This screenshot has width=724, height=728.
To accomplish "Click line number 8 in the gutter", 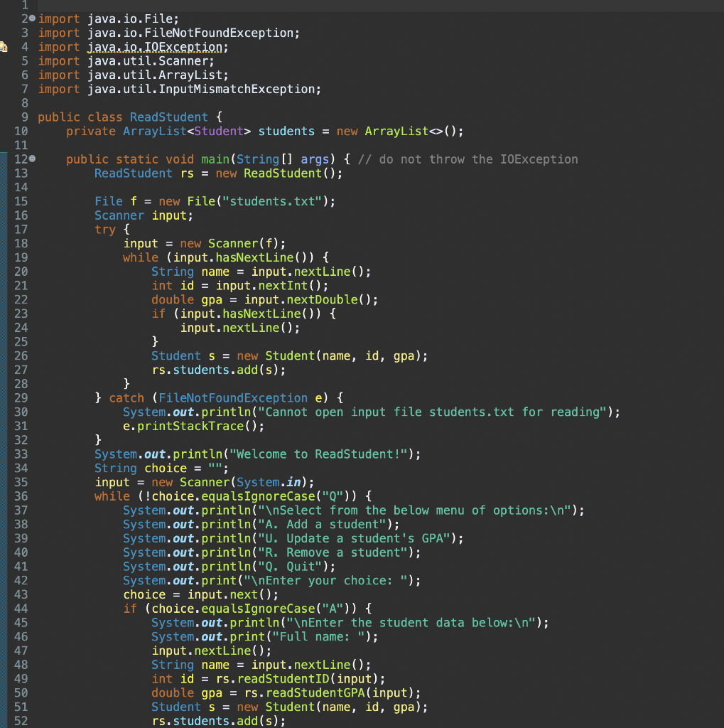I will (x=25, y=103).
